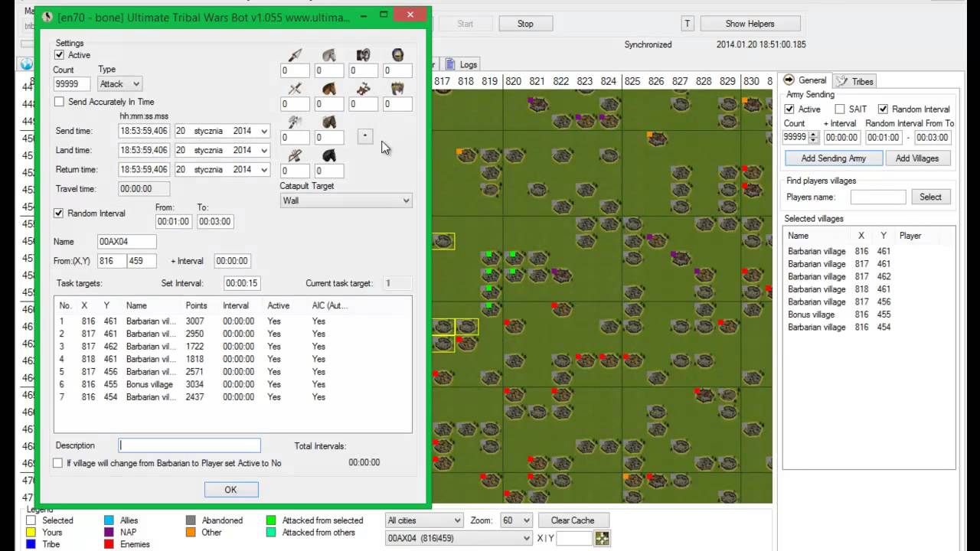Viewport: 980px width, 551px height.
Task: Select task target row 6 Bonus village
Action: click(x=233, y=384)
